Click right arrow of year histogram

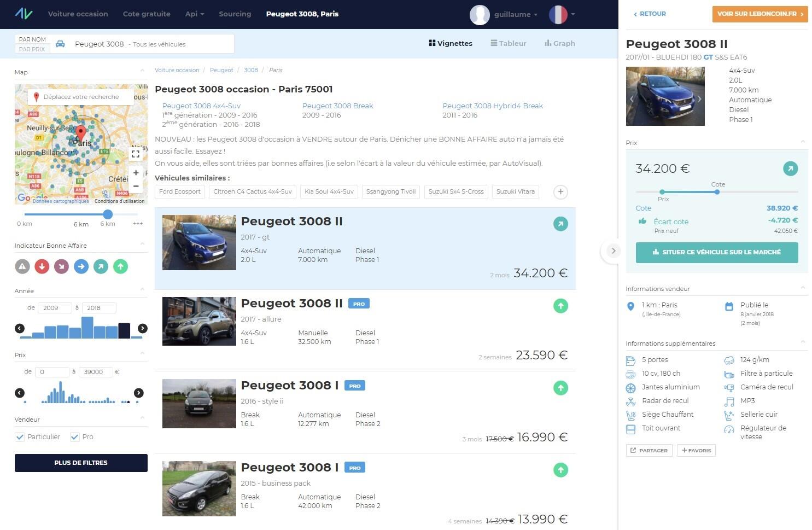(143, 328)
